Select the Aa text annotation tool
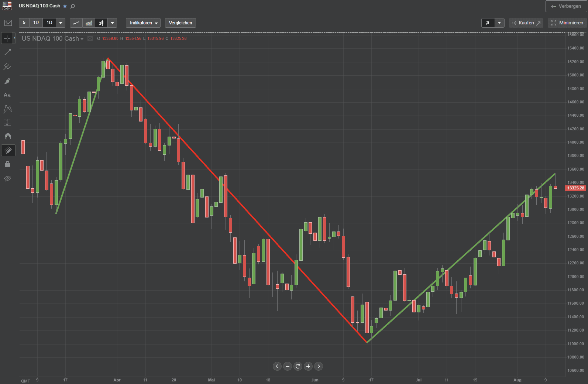The image size is (588, 384). [x=7, y=95]
